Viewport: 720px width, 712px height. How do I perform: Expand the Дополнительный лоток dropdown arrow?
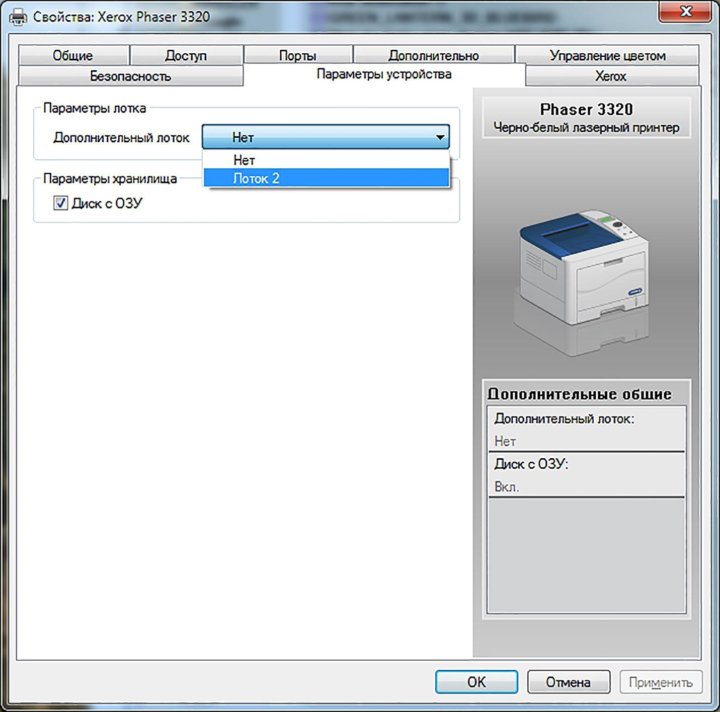(439, 138)
